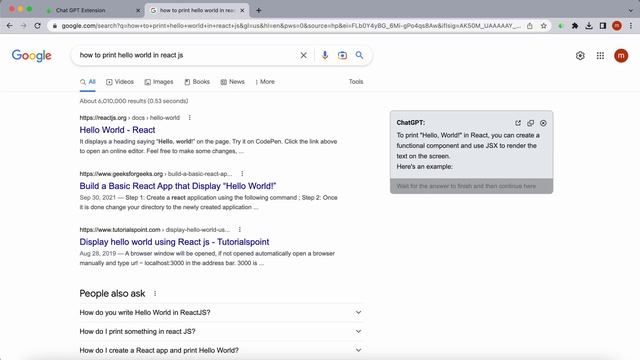Open People also ask options dots

155,293
